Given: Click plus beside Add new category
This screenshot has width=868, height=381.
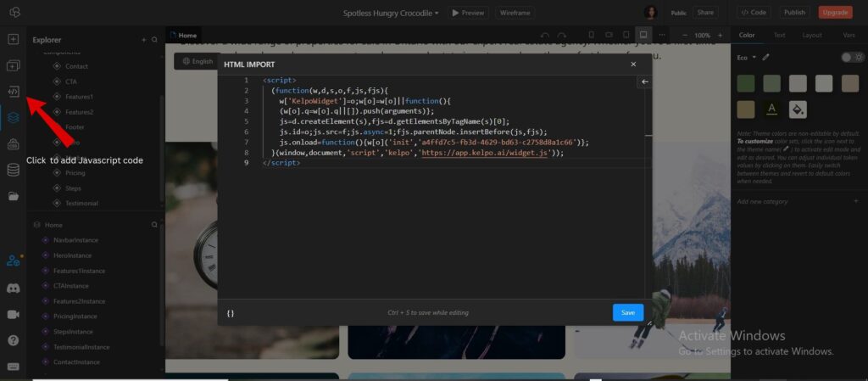Looking at the screenshot, I should 856,201.
